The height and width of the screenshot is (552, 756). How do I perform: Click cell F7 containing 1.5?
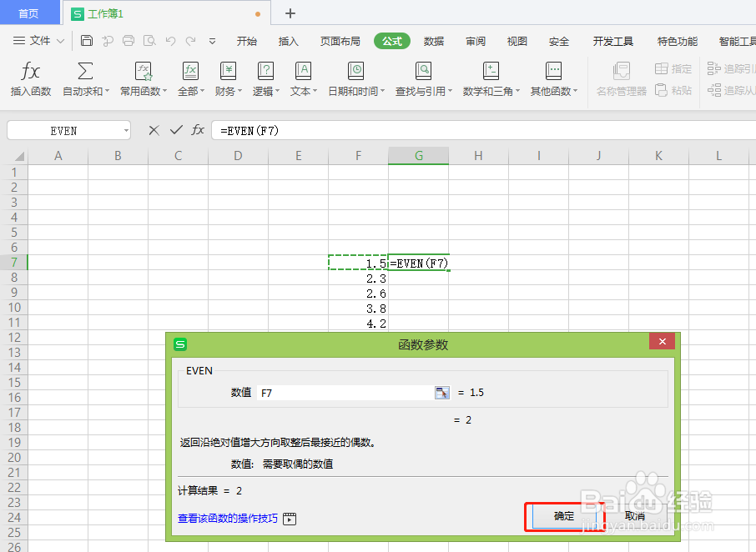[x=358, y=263]
